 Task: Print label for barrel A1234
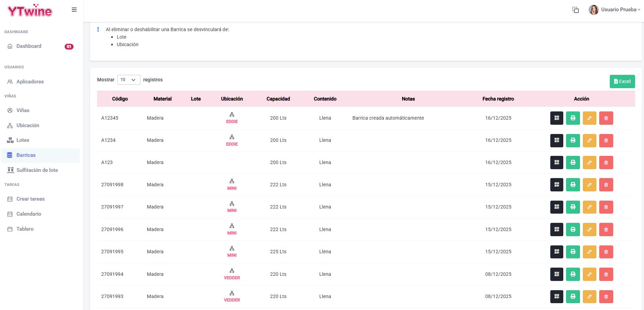point(573,140)
